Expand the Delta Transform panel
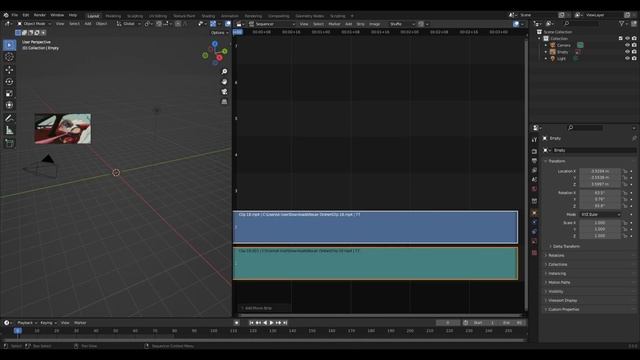Screen dimensions: 640x360 point(566,247)
